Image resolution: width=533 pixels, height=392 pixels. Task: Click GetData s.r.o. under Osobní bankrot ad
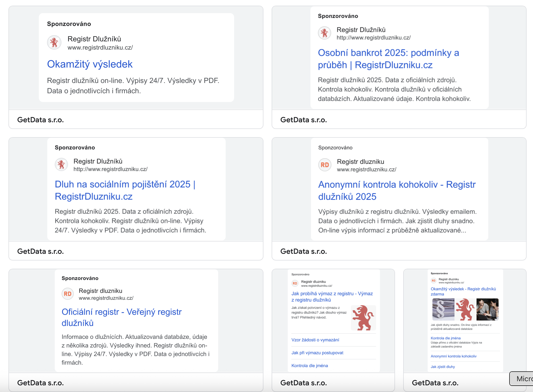(304, 120)
